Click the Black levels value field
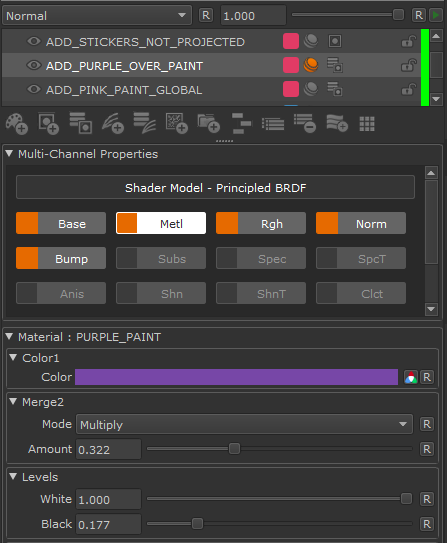Screen dimensions: 447x543 coord(108,524)
